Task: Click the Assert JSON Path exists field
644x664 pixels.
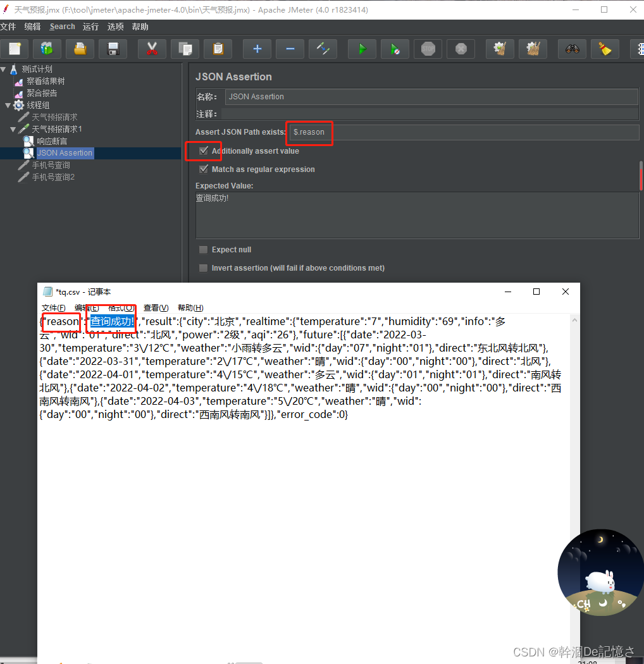Action: coord(464,132)
